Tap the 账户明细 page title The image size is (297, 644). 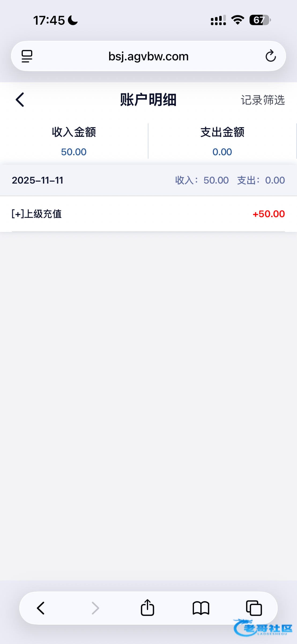(x=148, y=100)
